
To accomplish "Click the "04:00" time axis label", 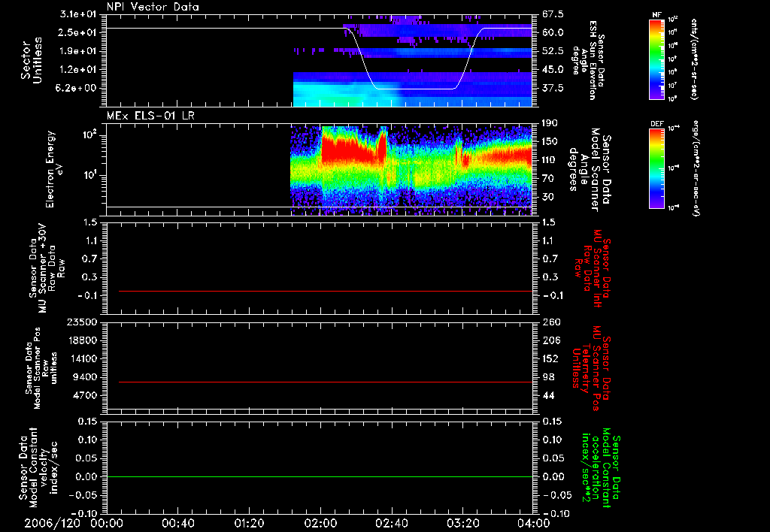I will 533,523.
